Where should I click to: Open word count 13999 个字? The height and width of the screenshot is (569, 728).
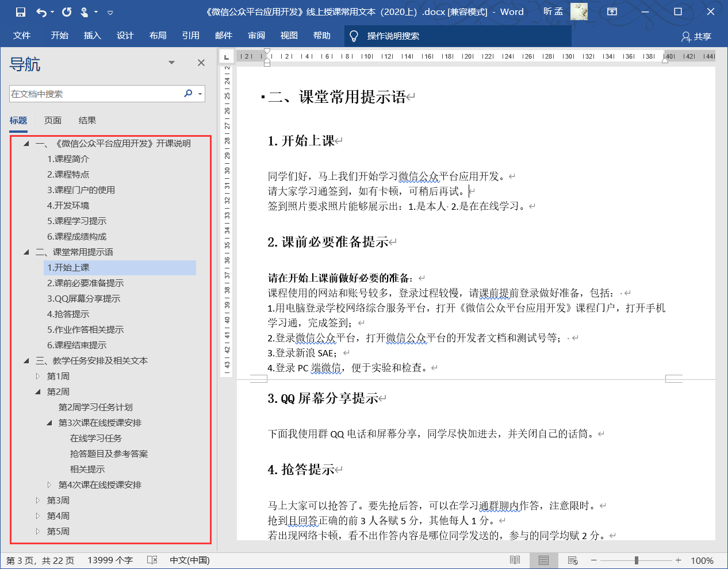[110, 560]
